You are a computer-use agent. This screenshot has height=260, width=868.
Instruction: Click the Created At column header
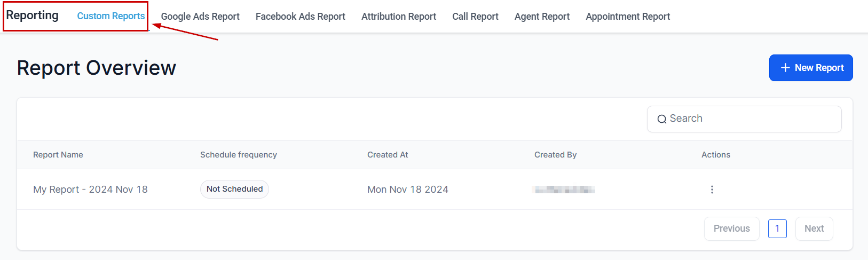coord(388,155)
